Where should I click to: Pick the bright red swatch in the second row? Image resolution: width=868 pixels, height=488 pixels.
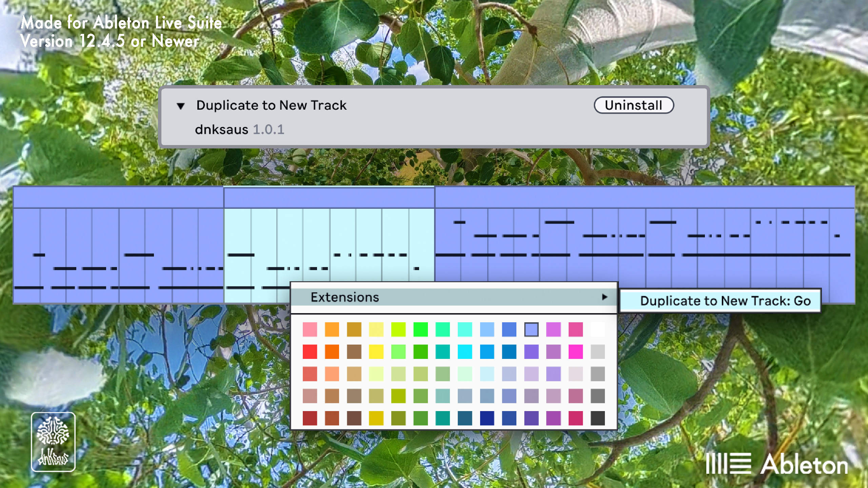point(310,351)
